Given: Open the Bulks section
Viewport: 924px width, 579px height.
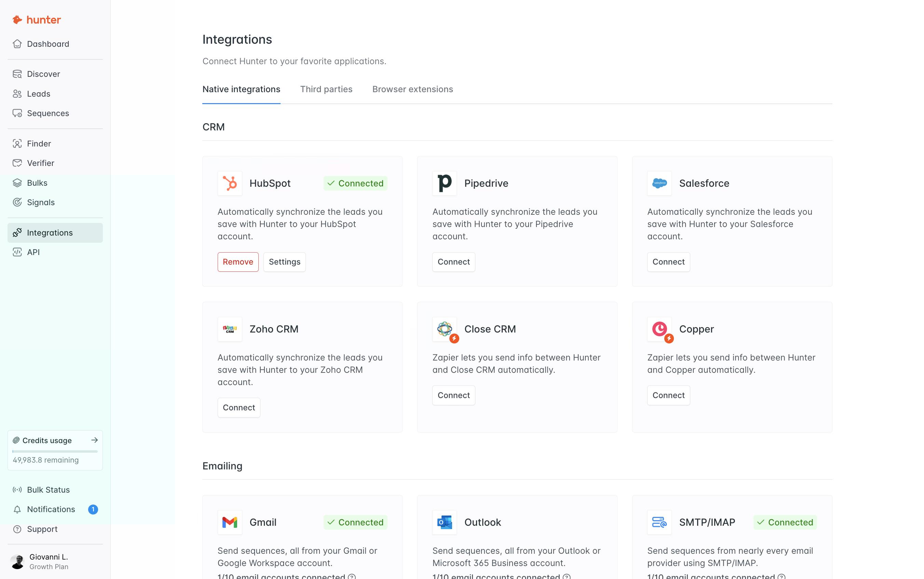Looking at the screenshot, I should click(37, 183).
